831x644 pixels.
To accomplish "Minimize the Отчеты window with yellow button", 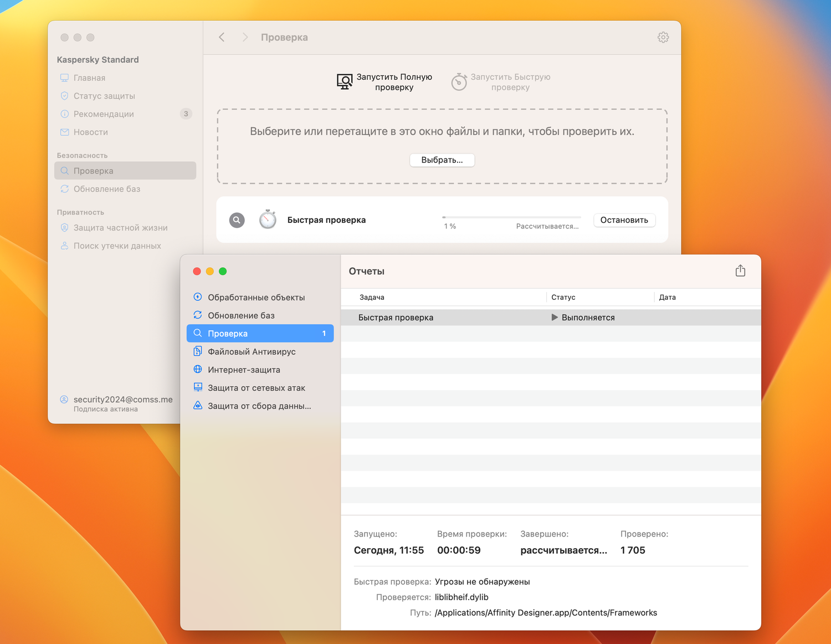I will tap(210, 271).
